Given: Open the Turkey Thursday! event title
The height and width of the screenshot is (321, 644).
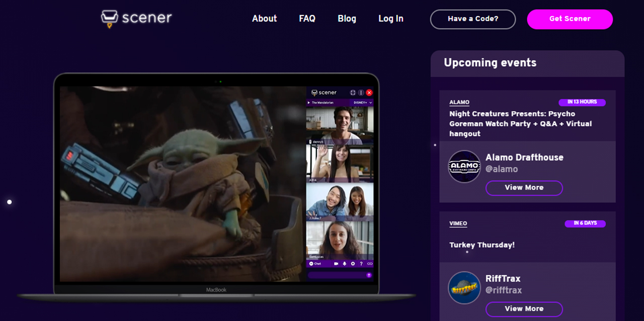Looking at the screenshot, I should coord(482,245).
